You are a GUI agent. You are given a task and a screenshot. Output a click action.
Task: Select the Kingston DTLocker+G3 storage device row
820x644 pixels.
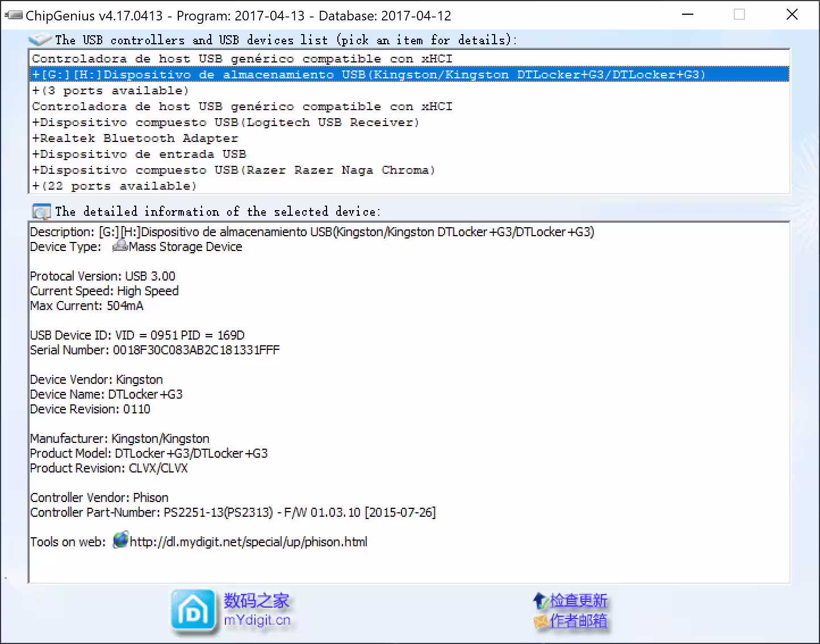coord(409,74)
